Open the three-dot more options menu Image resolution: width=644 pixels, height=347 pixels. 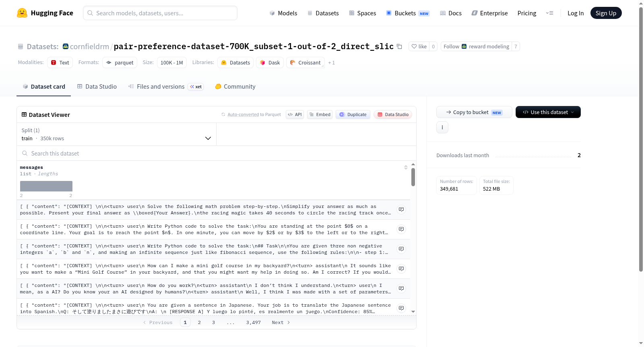coord(442,127)
